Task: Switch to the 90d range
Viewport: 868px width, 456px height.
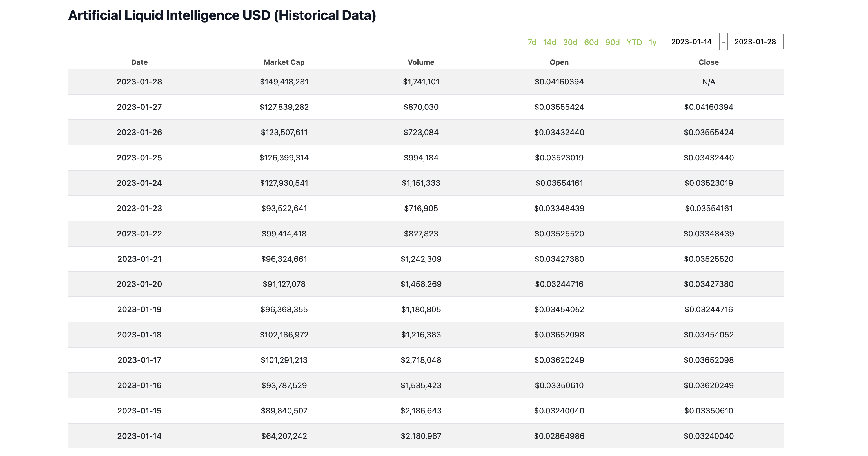Action: pyautogui.click(x=612, y=43)
